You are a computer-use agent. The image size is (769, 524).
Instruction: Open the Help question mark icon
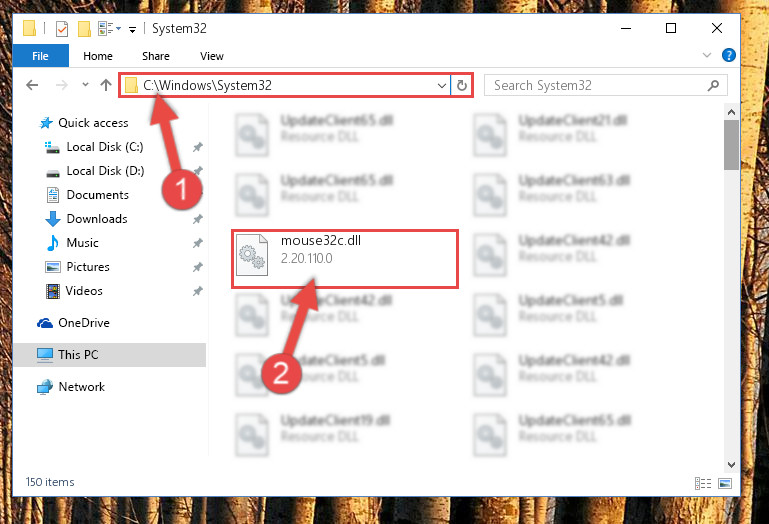(x=729, y=55)
